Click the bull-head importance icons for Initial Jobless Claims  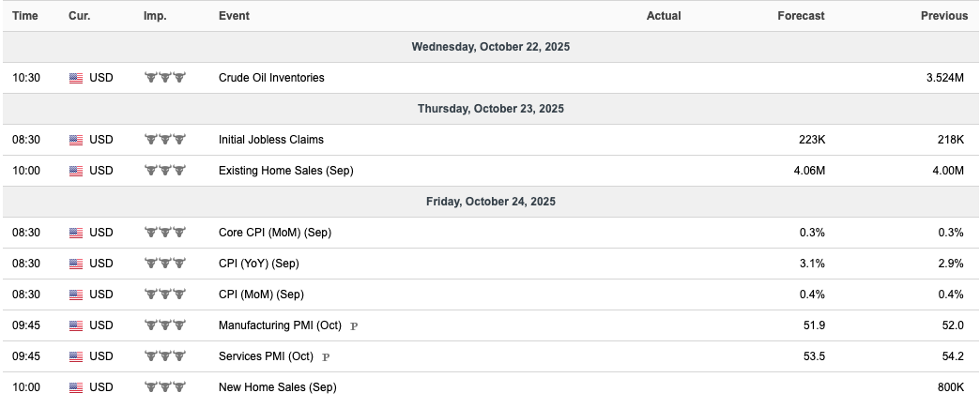(165, 140)
